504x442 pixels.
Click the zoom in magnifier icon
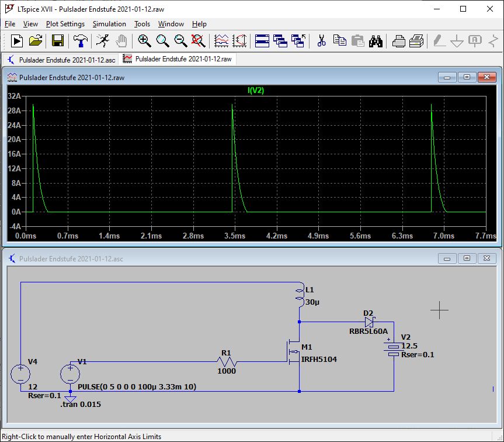144,41
